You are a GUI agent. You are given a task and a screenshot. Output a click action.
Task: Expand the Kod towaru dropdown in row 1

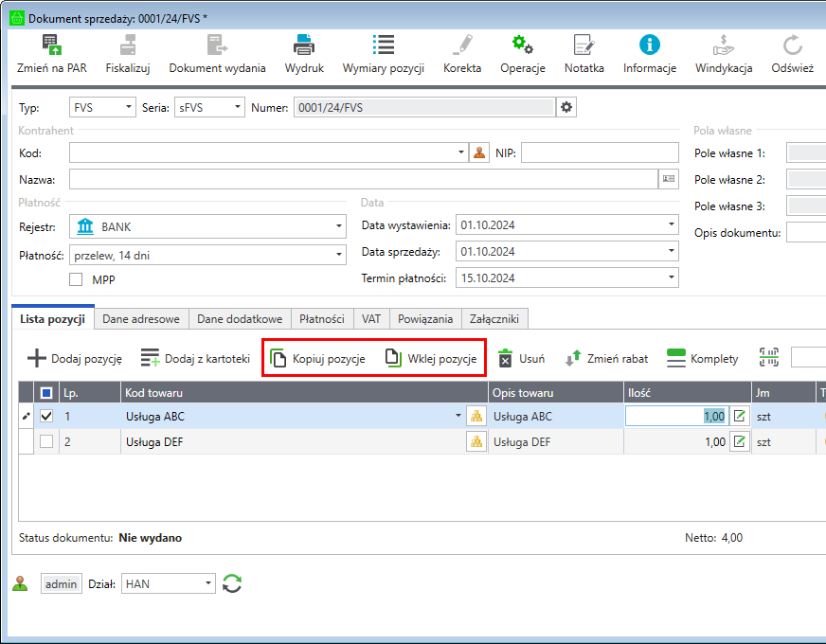click(458, 416)
